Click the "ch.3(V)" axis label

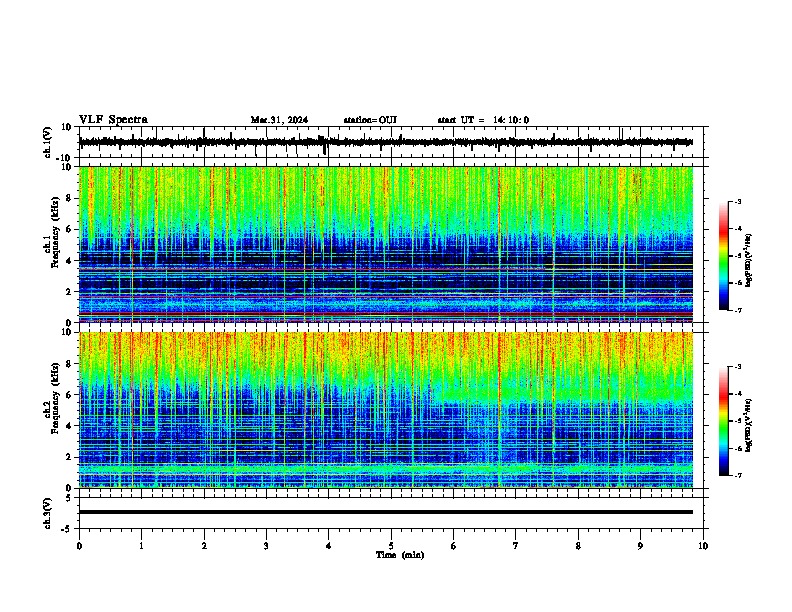(47, 513)
